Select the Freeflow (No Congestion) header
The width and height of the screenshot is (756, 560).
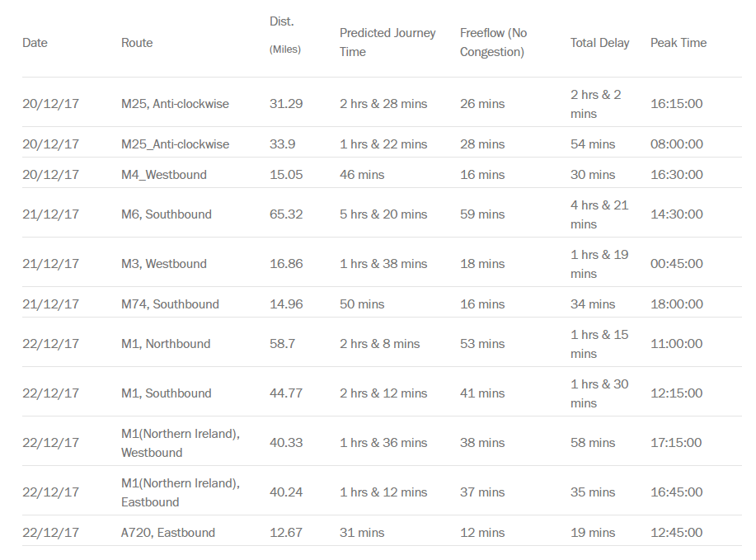(493, 42)
